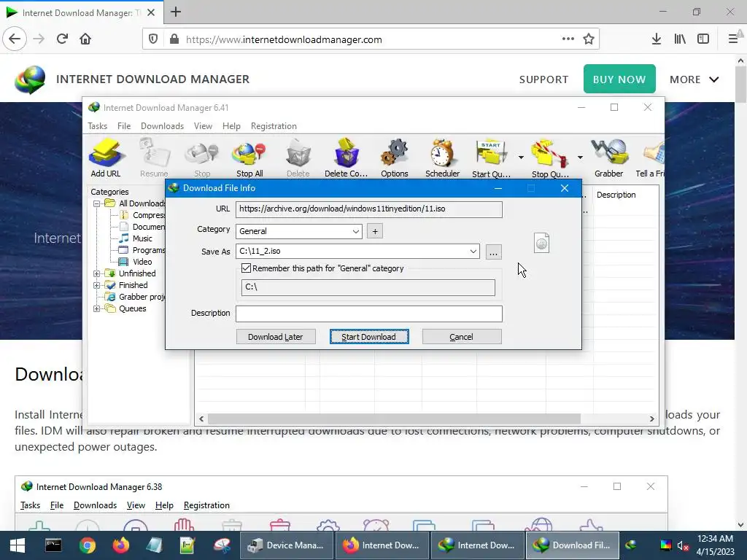Open Firefox downloads arrow icon
Viewport: 747px width, 560px height.
(x=656, y=39)
